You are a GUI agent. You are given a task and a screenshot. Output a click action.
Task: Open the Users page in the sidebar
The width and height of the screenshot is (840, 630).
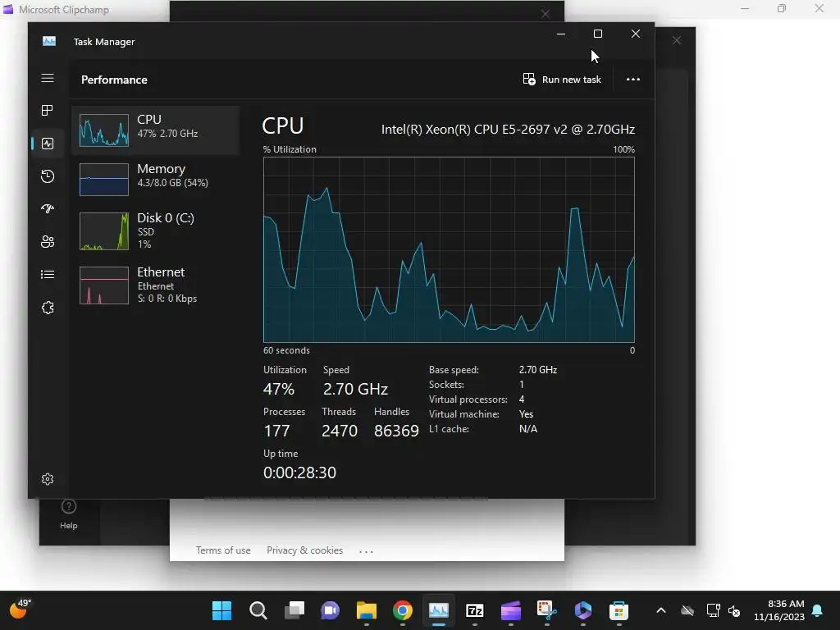click(x=48, y=242)
